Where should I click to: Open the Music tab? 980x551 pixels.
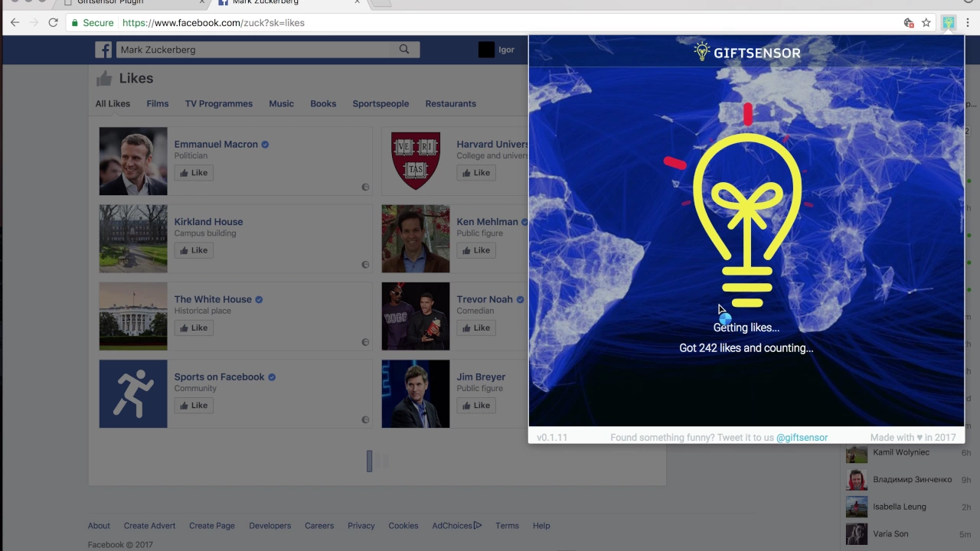pyautogui.click(x=281, y=103)
